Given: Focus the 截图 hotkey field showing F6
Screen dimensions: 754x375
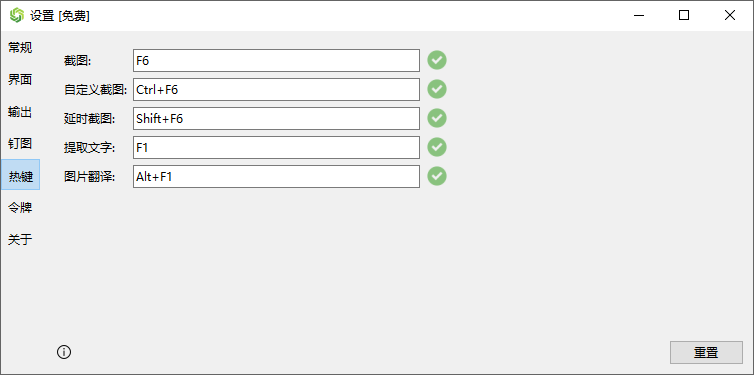Looking at the screenshot, I should coord(276,60).
